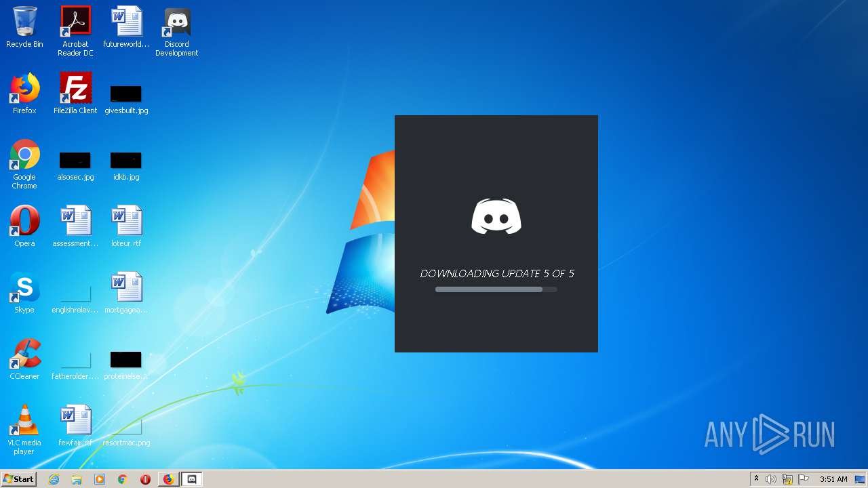Click the 3:51 AM taskbar clock

(x=833, y=479)
